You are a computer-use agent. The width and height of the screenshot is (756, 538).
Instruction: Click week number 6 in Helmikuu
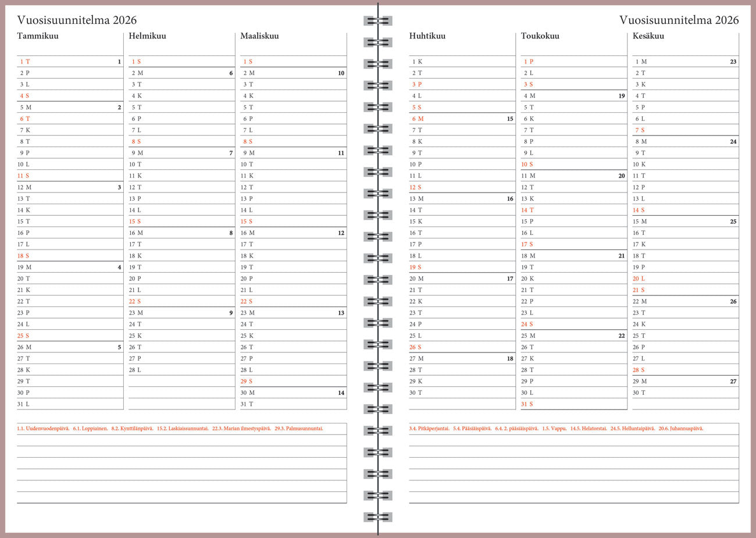pos(231,73)
